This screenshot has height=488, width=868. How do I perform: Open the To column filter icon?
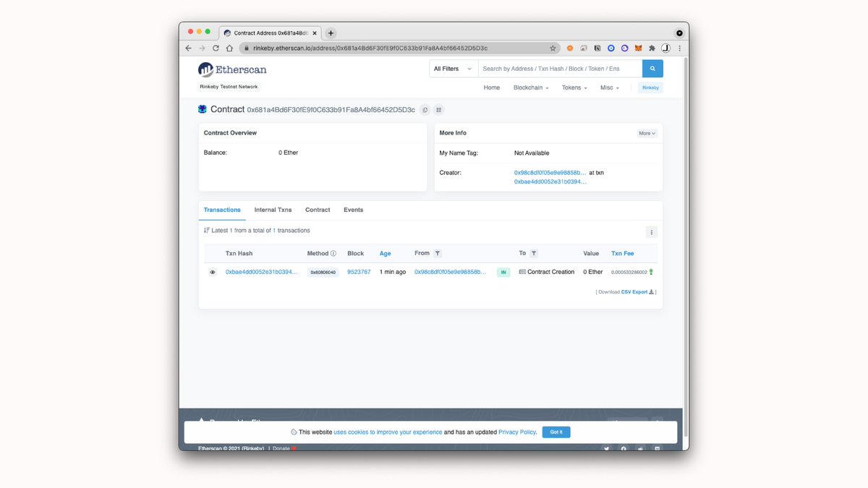[x=534, y=254]
